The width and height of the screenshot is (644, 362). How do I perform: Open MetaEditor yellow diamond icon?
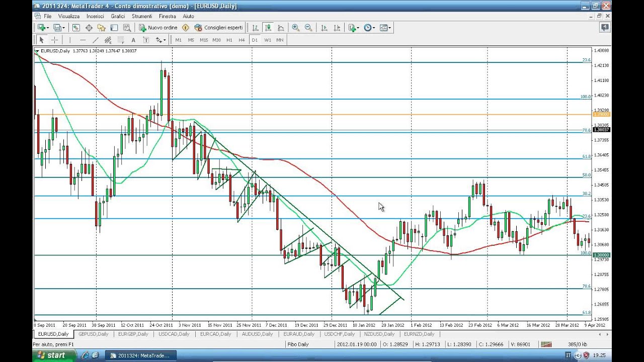point(186,28)
